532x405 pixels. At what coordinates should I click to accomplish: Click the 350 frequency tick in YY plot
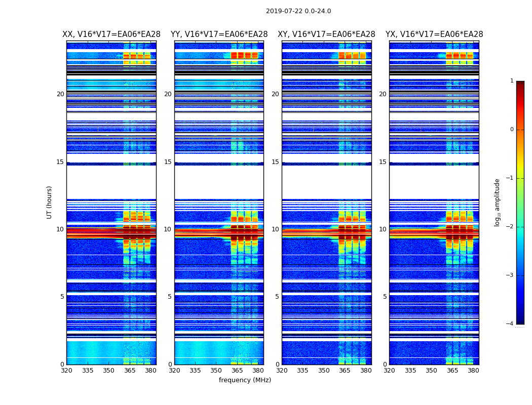pos(216,371)
